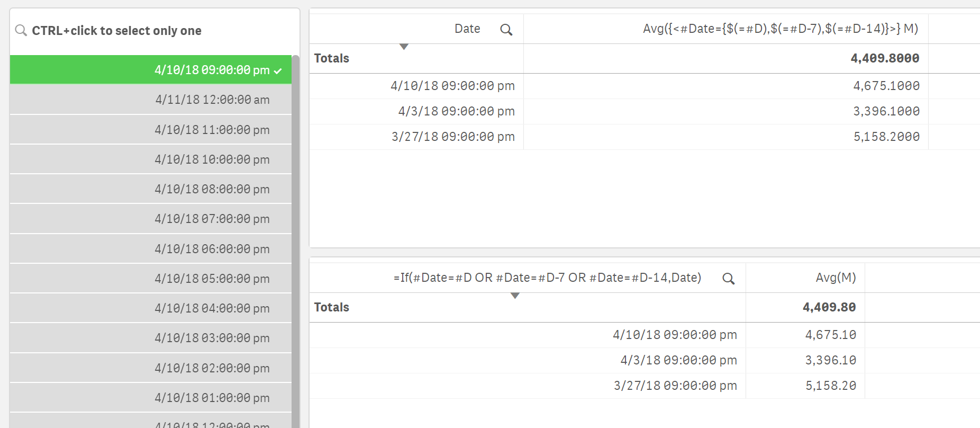
Task: Click the value 5,158.20 in bottom table
Action: pos(831,386)
